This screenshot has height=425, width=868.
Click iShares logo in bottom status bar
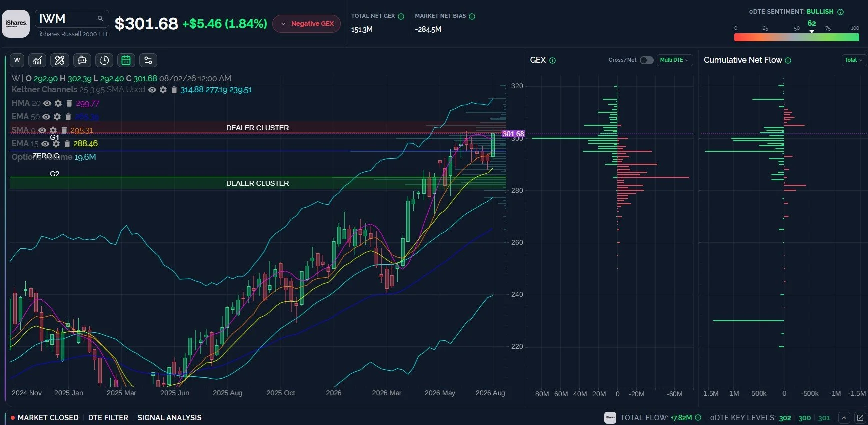click(x=610, y=417)
